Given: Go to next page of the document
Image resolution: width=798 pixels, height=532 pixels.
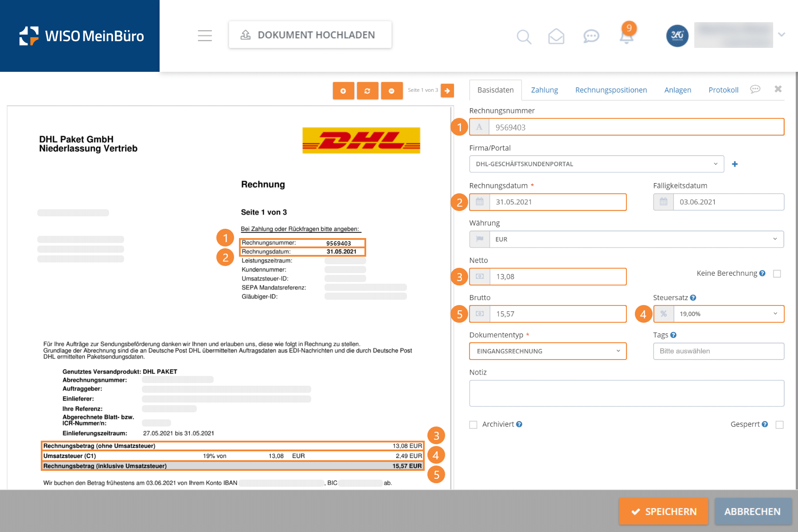Looking at the screenshot, I should (x=447, y=90).
